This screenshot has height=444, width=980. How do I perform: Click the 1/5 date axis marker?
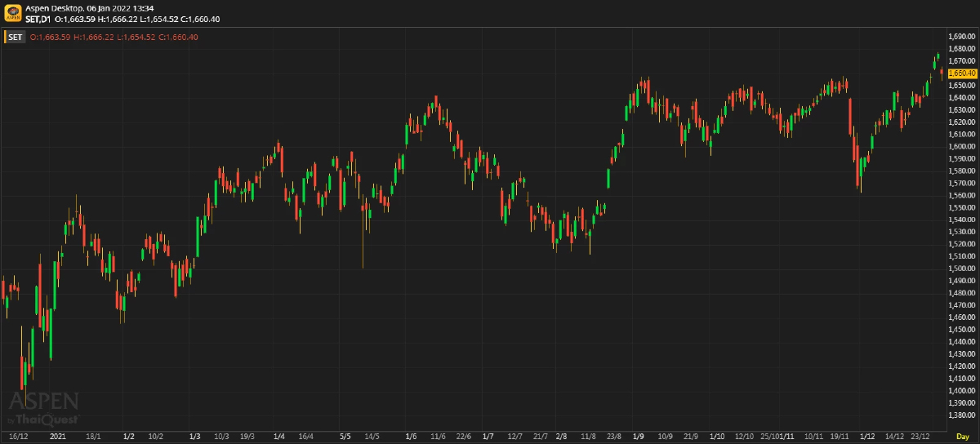coord(345,437)
